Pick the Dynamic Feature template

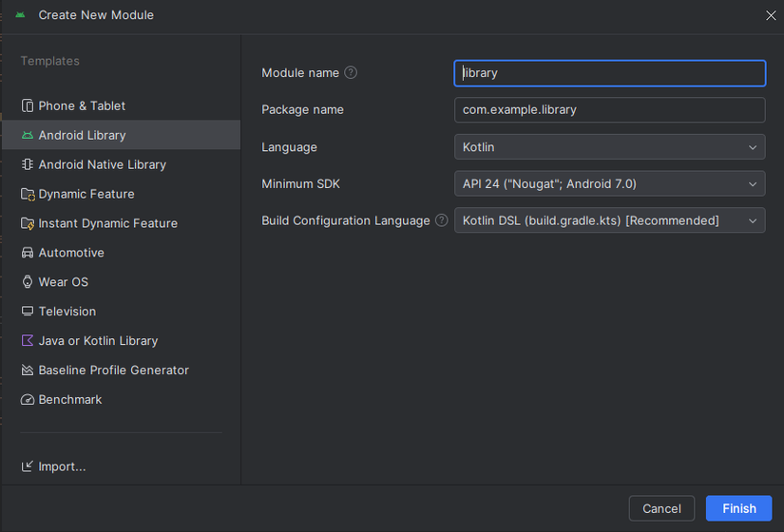pyautogui.click(x=121, y=194)
